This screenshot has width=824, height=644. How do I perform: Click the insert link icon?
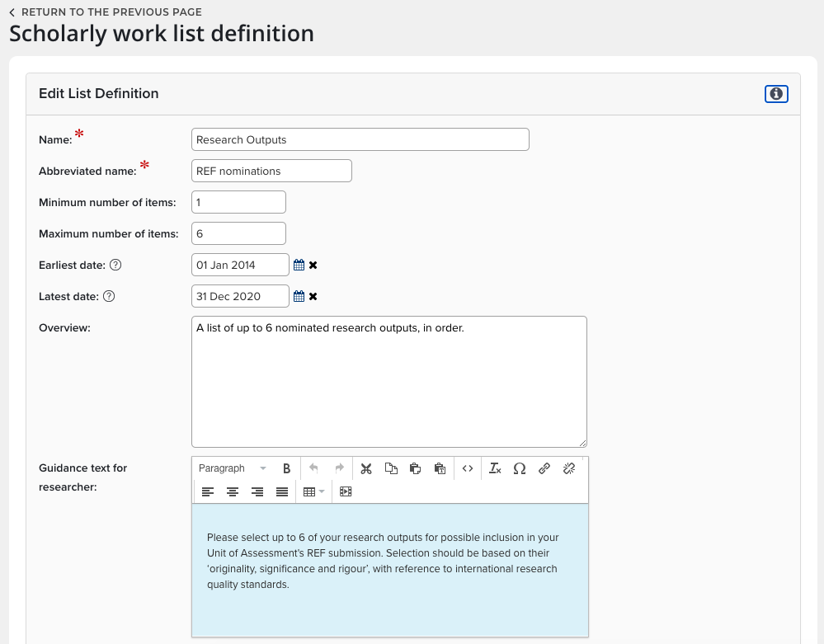click(x=544, y=468)
